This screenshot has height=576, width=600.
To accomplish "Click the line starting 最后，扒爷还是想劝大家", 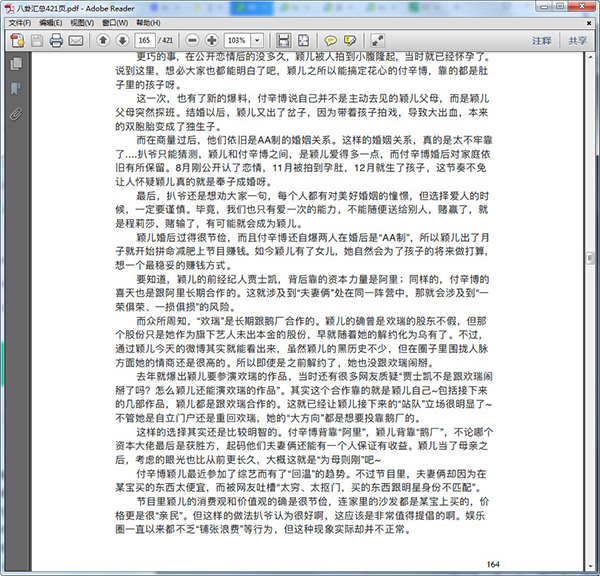I will [x=313, y=196].
